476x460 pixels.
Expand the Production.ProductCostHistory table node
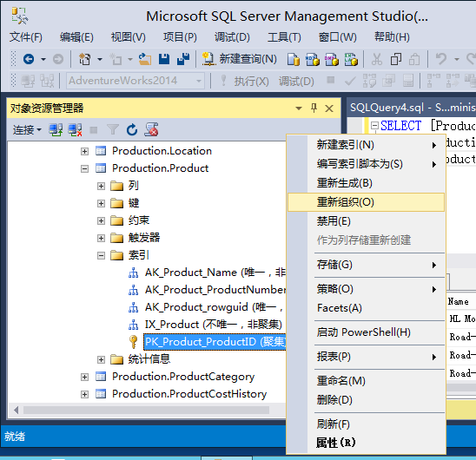(x=85, y=394)
